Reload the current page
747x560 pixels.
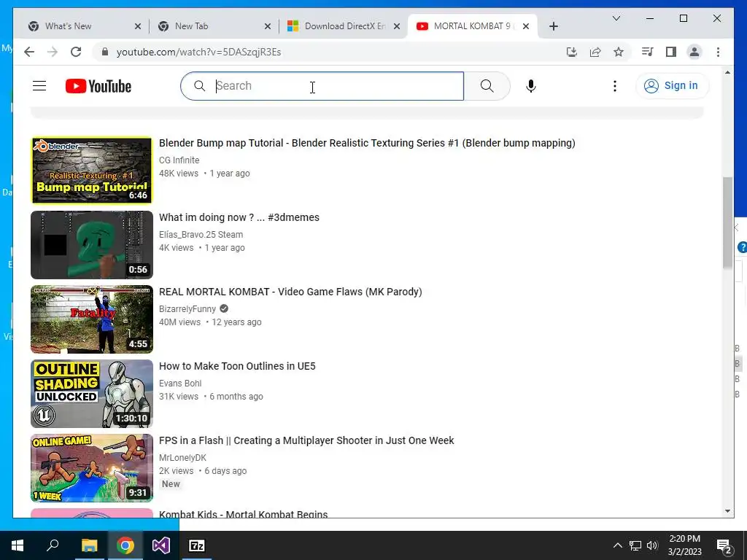click(76, 52)
